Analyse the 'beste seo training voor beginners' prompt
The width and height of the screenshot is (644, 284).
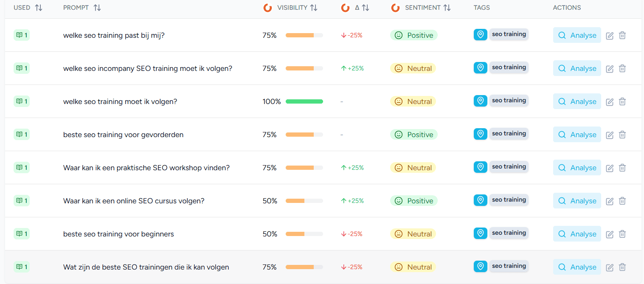point(577,234)
